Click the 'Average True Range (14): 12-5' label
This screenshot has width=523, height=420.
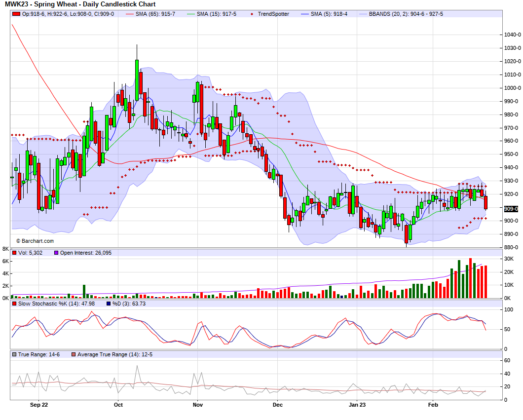115,354
